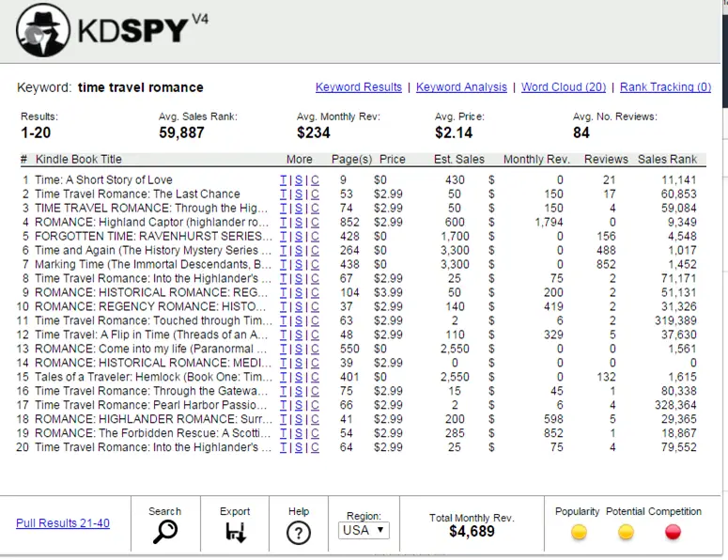Open Word Cloud (20) link

pyautogui.click(x=564, y=87)
